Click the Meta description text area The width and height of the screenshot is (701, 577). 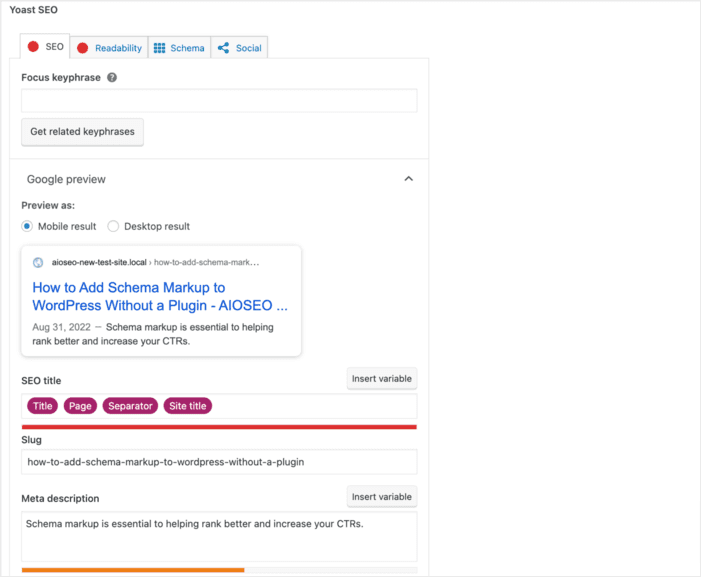(x=219, y=536)
